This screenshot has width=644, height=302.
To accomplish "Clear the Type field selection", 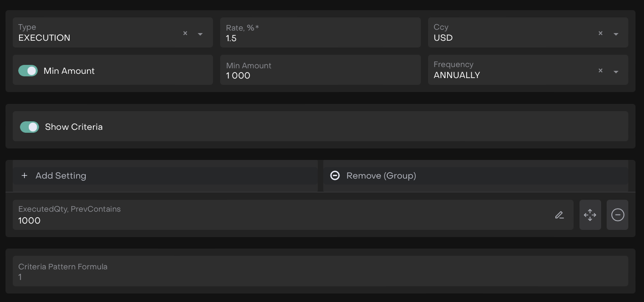I will 185,33.
